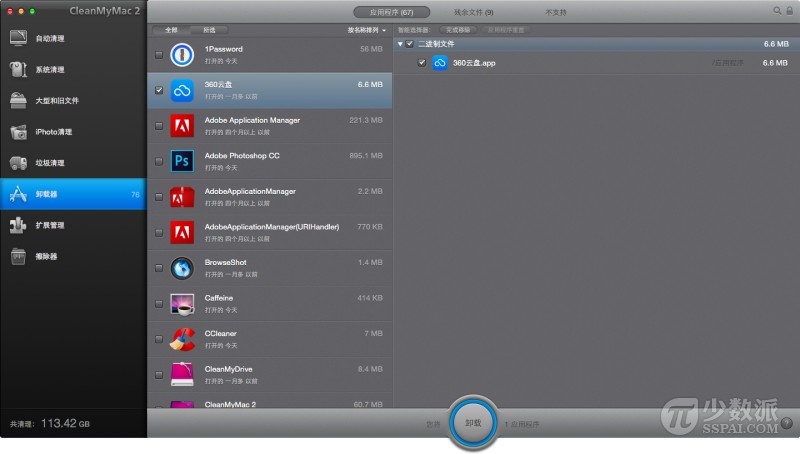The height and width of the screenshot is (454, 800).
Task: Click the 360云盘.app file name
Action: 474,63
